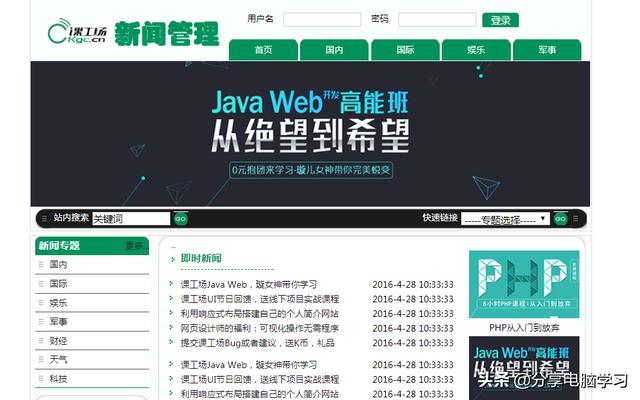Viewport: 640px width, 400px height.
Task: Click the Java Web 高能班 banner
Action: (x=310, y=134)
